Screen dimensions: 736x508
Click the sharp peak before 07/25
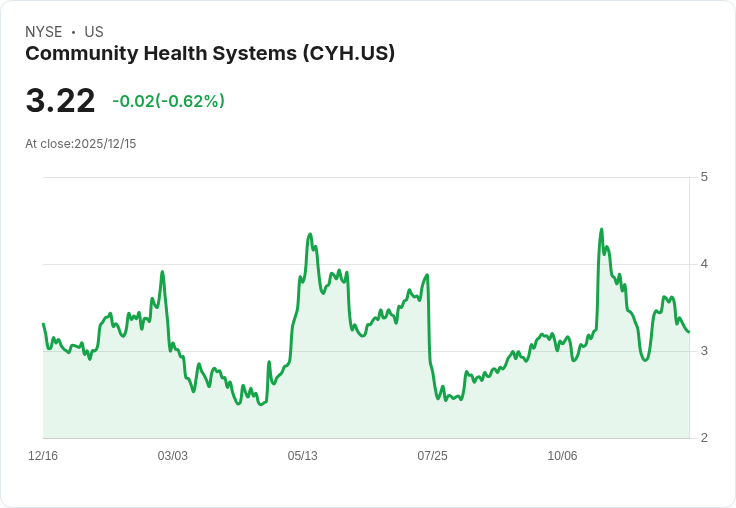click(x=427, y=275)
